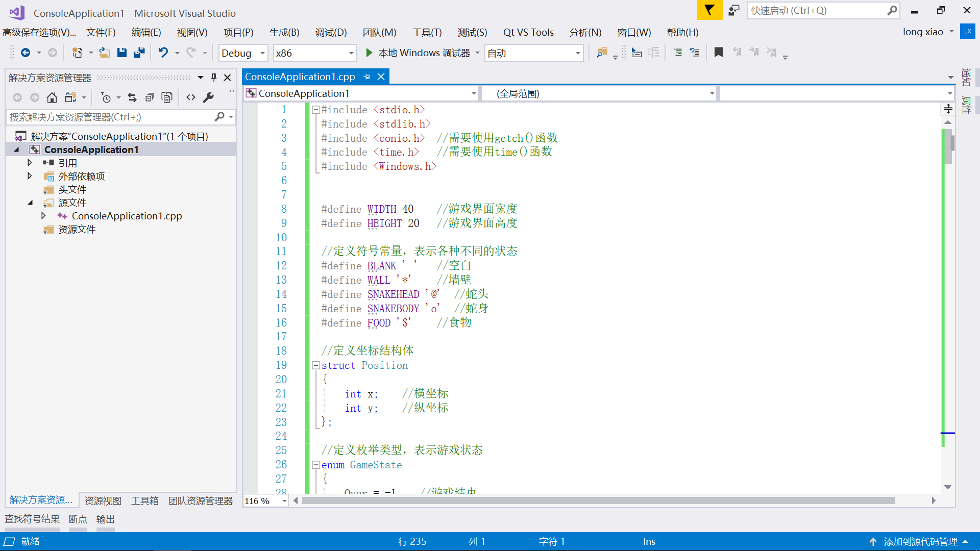
Task: Click the Find in Files icon
Action: pyautogui.click(x=602, y=53)
